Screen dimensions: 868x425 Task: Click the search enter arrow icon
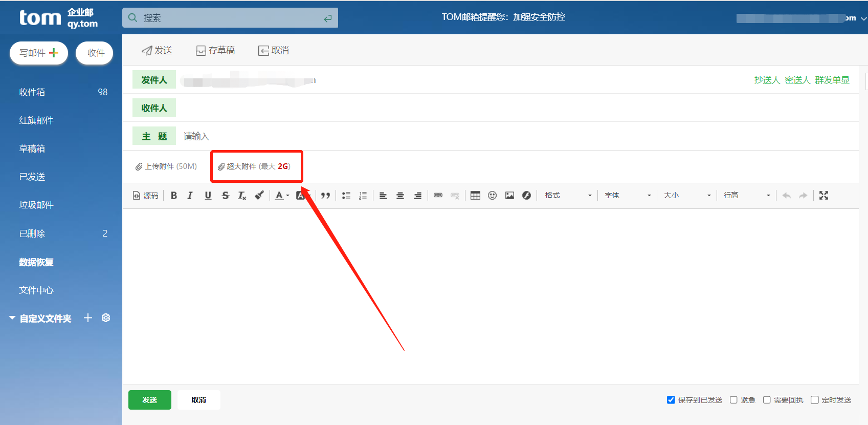coord(328,18)
